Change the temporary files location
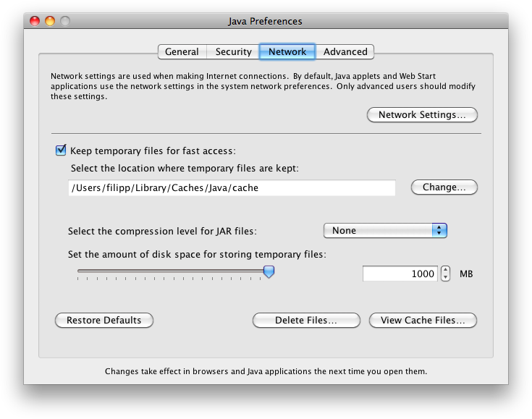 click(444, 187)
